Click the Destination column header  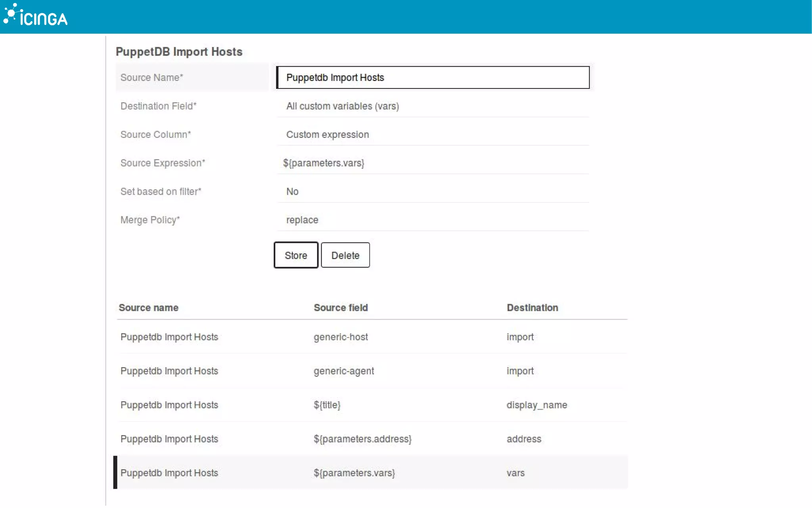[532, 308]
